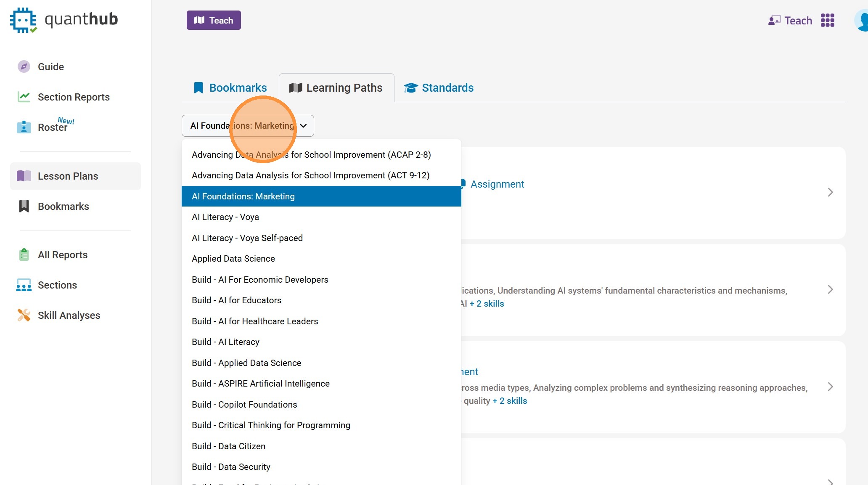Click the purple Teach button
This screenshot has width=868, height=485.
point(214,20)
